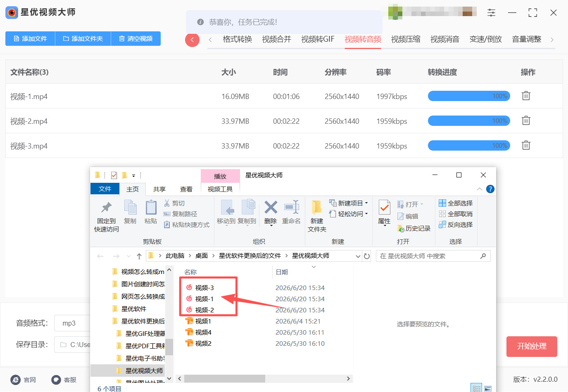This screenshot has width=568, height=392.
Task: Click 粘贴快捷方式 in Explorer ribbon
Action: pos(187,224)
